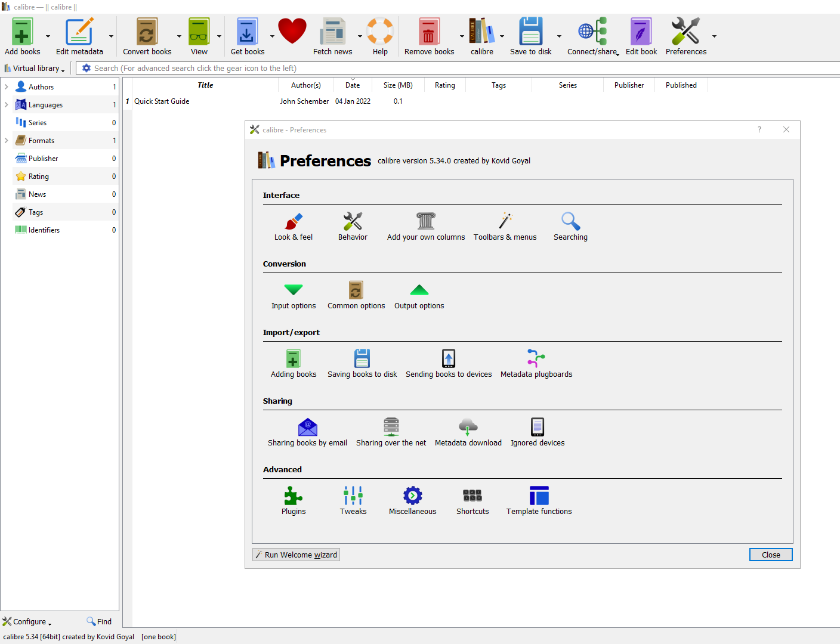Open Output options in Conversion
840x644 pixels.
[419, 295]
